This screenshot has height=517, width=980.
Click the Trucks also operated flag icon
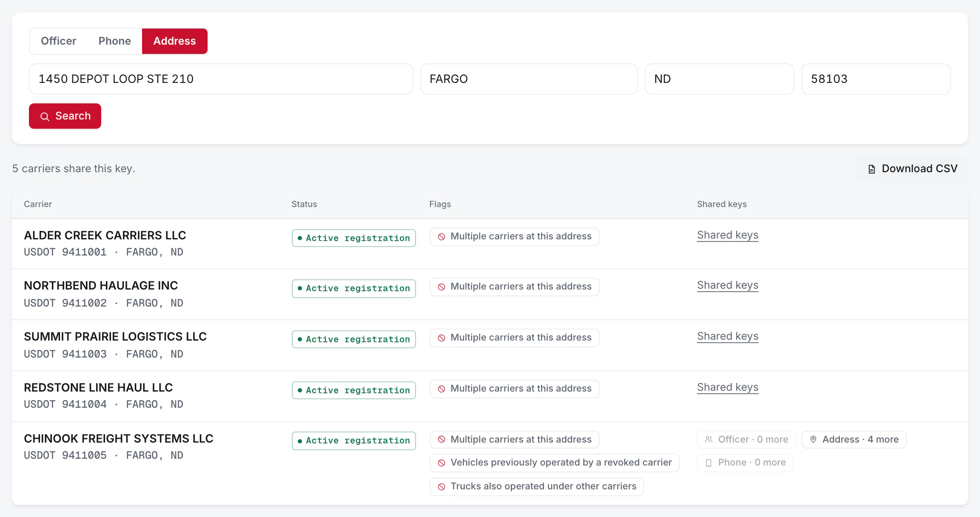click(442, 487)
